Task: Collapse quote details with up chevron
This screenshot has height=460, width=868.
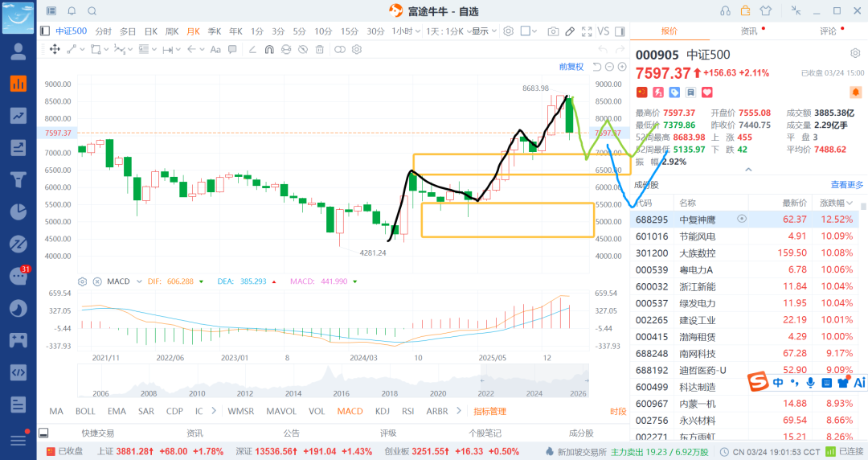Action: (x=748, y=170)
